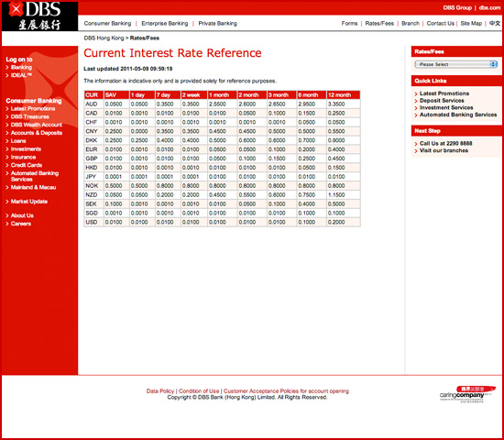Click Contact Us in header
This screenshot has height=440, width=504.
coord(441,24)
